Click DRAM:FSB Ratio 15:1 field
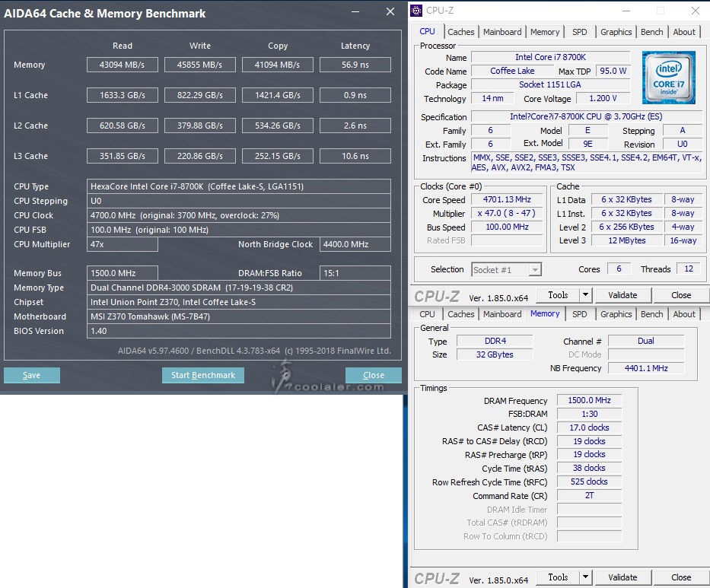The height and width of the screenshot is (588, 710). (355, 273)
